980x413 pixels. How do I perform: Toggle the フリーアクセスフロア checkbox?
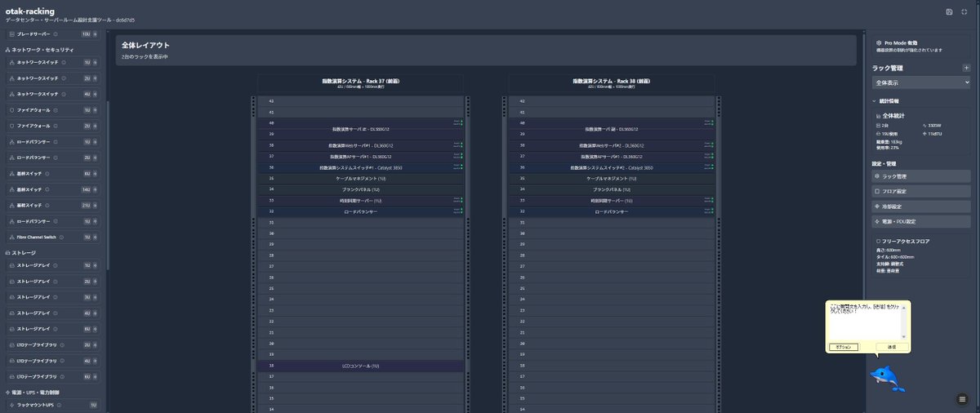(877, 242)
